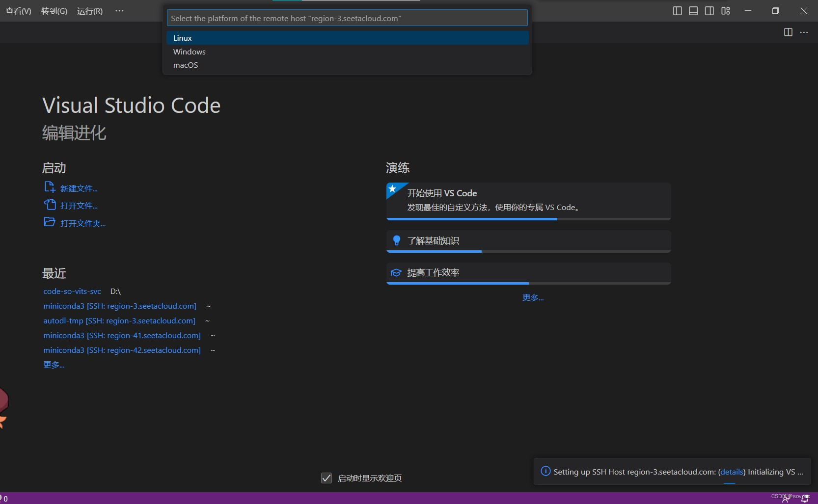The image size is (818, 504).
Task: Open recent autodl-tmp on region-3.seetacloud.com
Action: [x=119, y=320]
